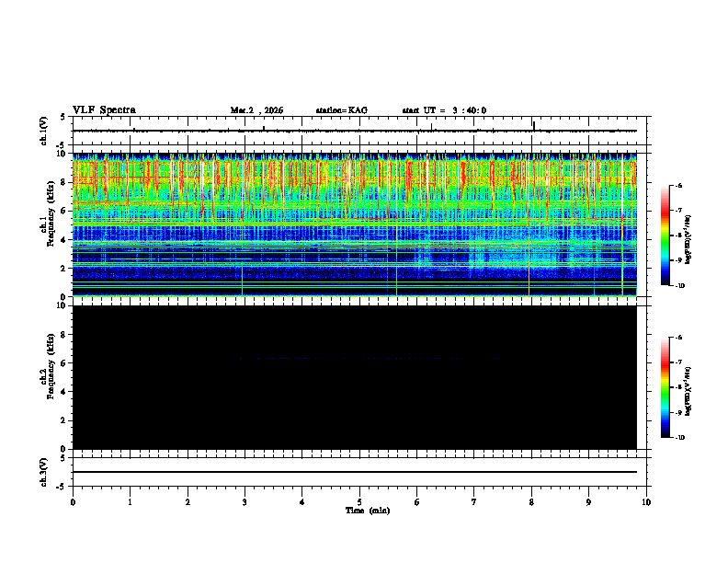Click the ch.2 spectrogram color scale bar
Image resolution: width=728 pixels, height=563 pixels.
pos(665,387)
